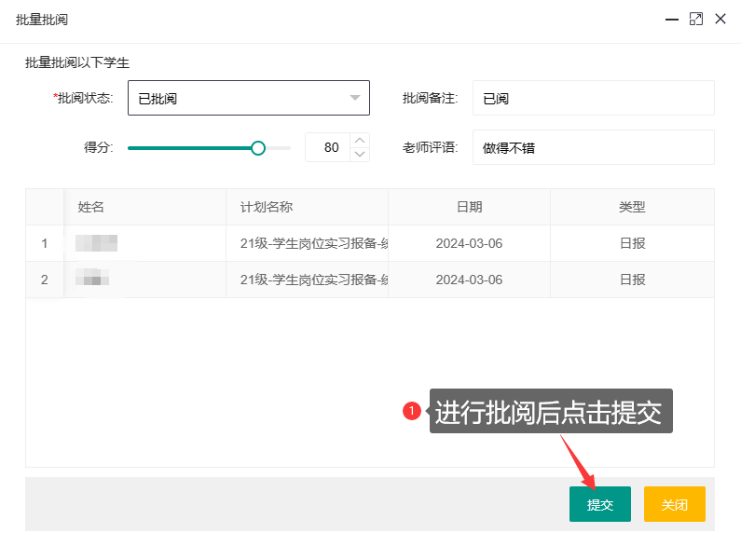Select row number 1 in the table
741x560 pixels.
click(45, 243)
